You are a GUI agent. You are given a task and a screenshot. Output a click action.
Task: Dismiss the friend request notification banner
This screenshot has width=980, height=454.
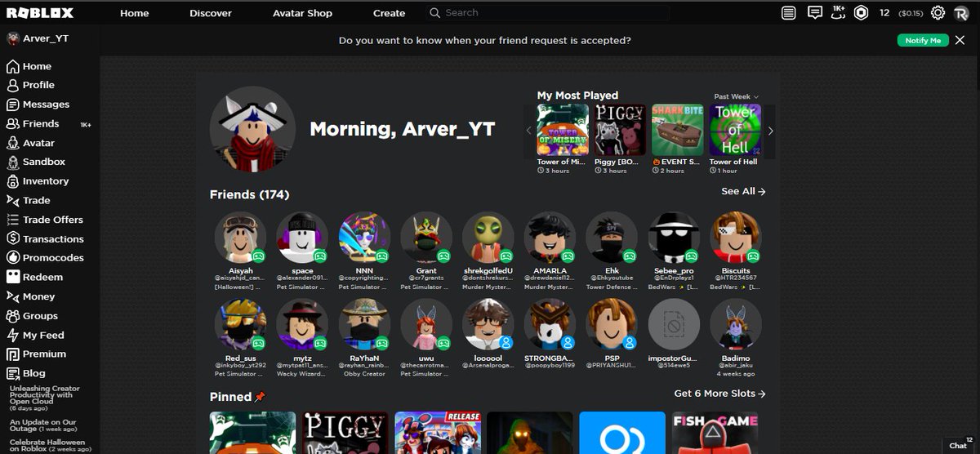(x=960, y=40)
